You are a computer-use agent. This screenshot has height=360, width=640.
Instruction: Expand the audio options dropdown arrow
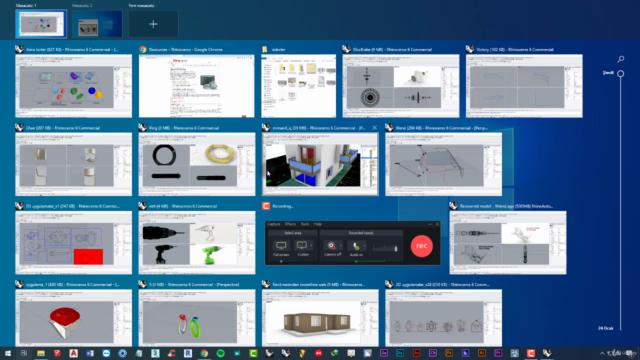coord(364,246)
